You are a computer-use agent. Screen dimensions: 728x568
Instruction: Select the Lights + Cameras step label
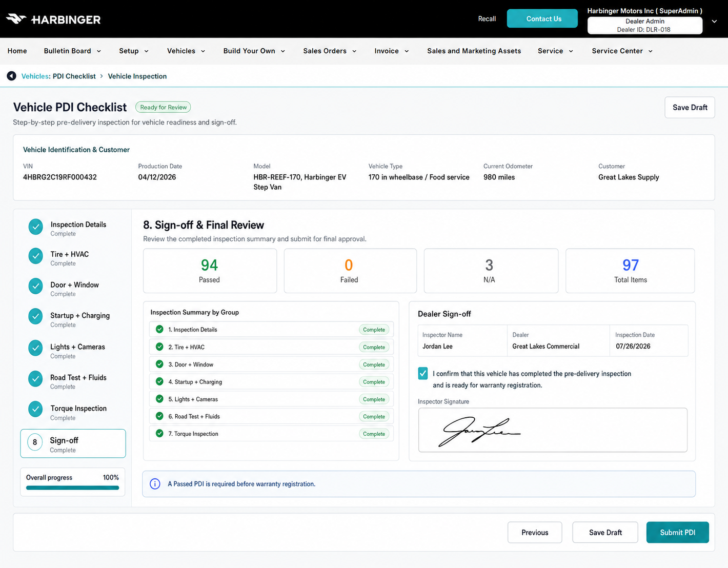tap(77, 347)
